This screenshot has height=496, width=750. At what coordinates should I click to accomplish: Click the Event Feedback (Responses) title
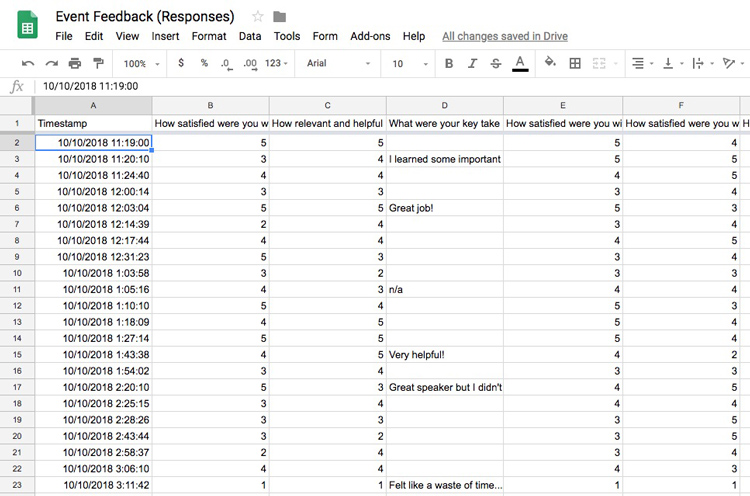145,17
